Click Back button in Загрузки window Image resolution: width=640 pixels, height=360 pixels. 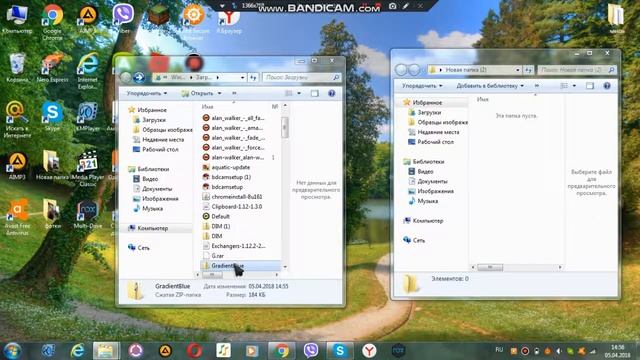126,77
